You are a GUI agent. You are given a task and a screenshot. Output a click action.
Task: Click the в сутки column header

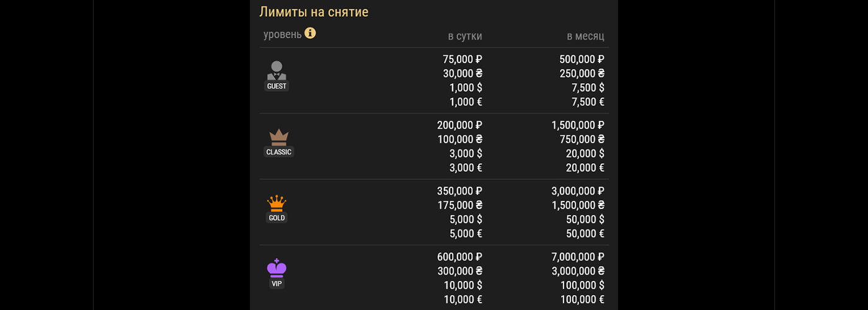click(464, 37)
